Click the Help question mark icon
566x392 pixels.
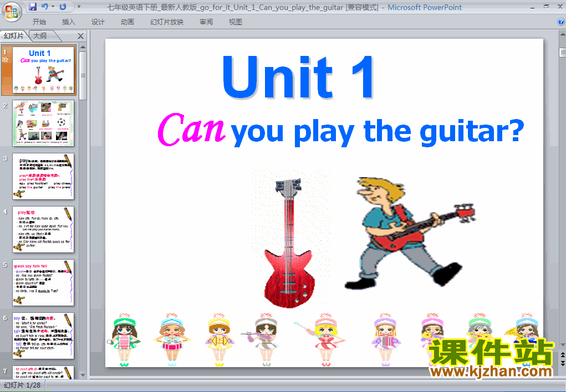(560, 22)
